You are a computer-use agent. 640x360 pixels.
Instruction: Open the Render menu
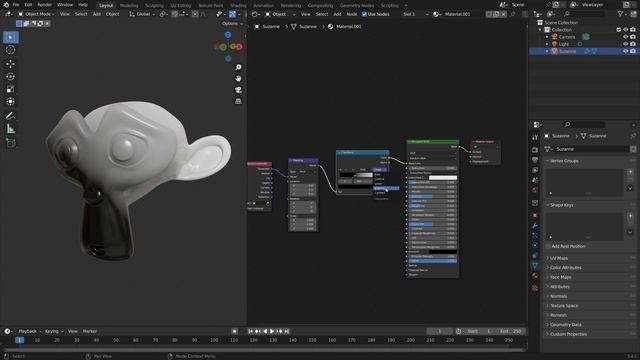44,5
